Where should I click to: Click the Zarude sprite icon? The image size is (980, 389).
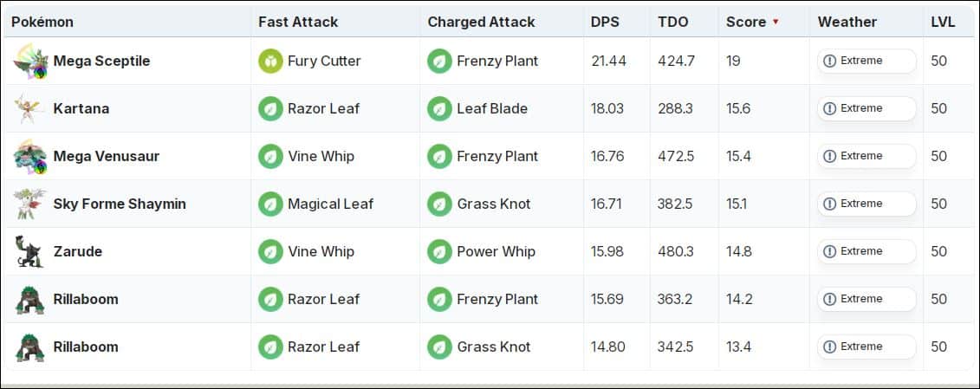29,251
